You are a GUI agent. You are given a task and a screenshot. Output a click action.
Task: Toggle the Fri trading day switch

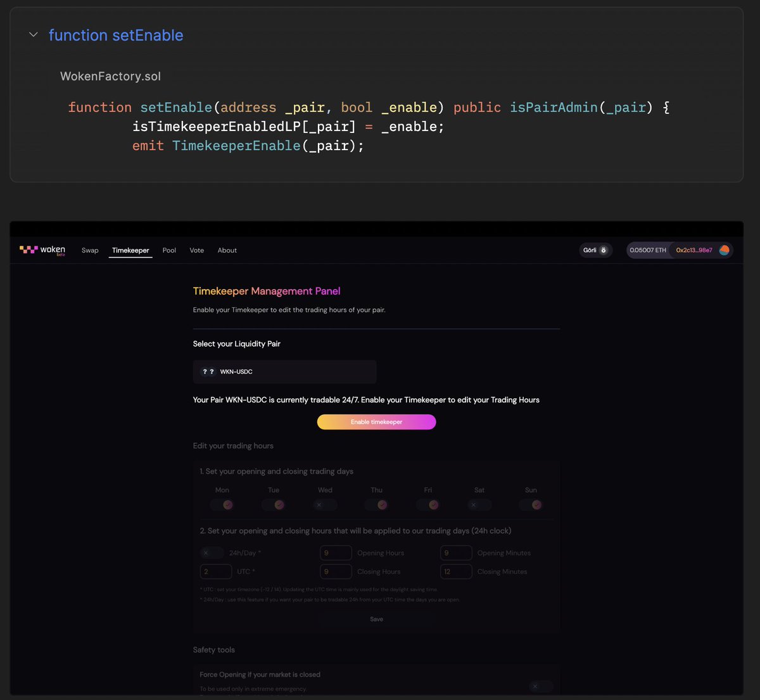(x=428, y=505)
